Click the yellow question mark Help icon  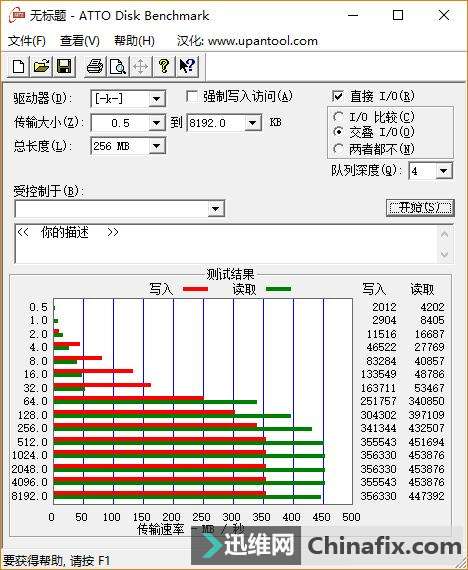click(164, 67)
